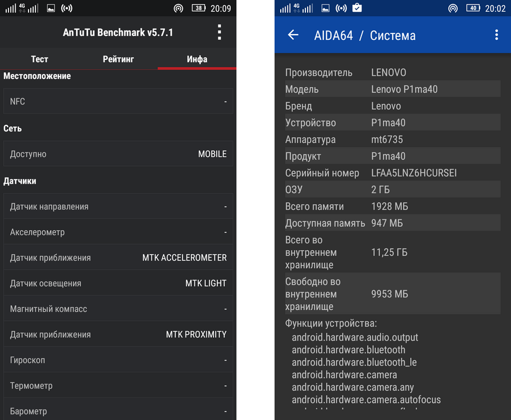Tap the 9953 МБ free storage value
Image resolution: width=511 pixels, height=420 pixels.
tap(389, 294)
